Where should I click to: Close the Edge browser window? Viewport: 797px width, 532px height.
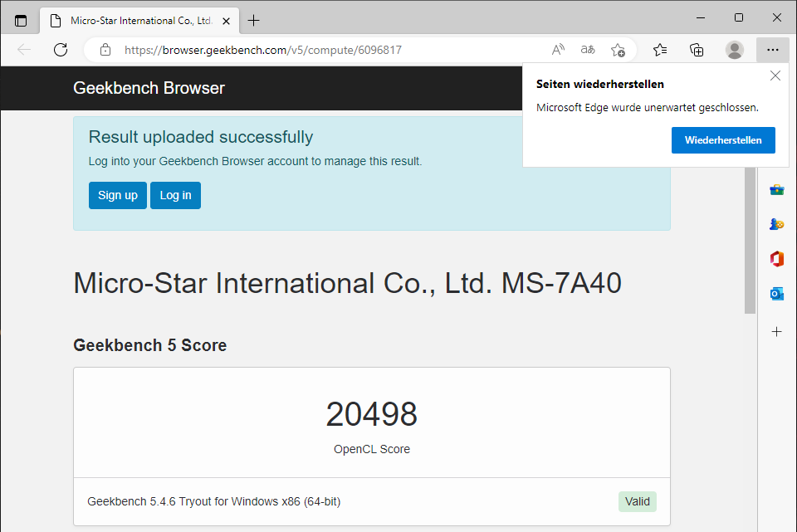pos(777,17)
